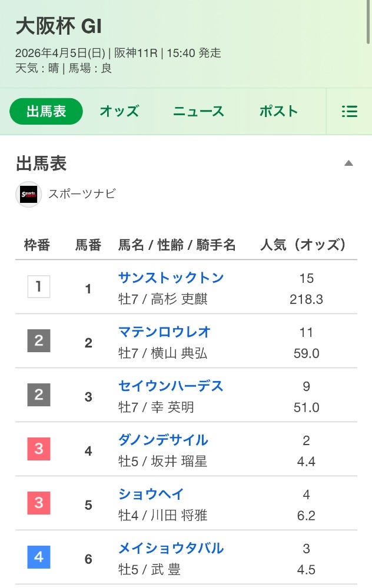The width and height of the screenshot is (372, 588).
Task: Click 人気（オッズ） column header
Action: click(x=303, y=245)
